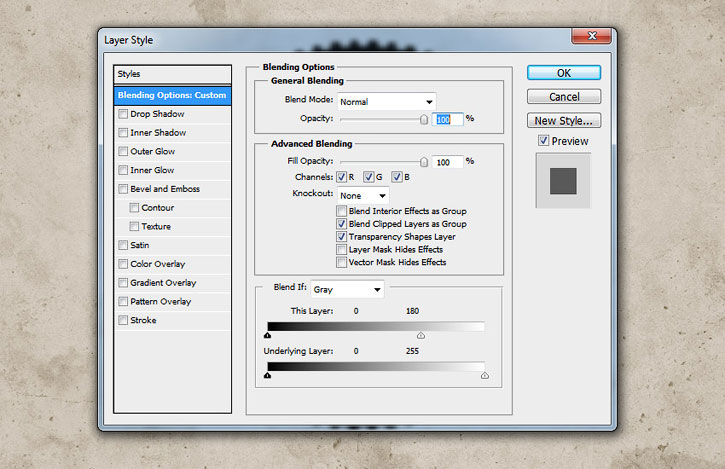Click the Underlying Layer value 255
The image size is (725, 469).
(412, 351)
